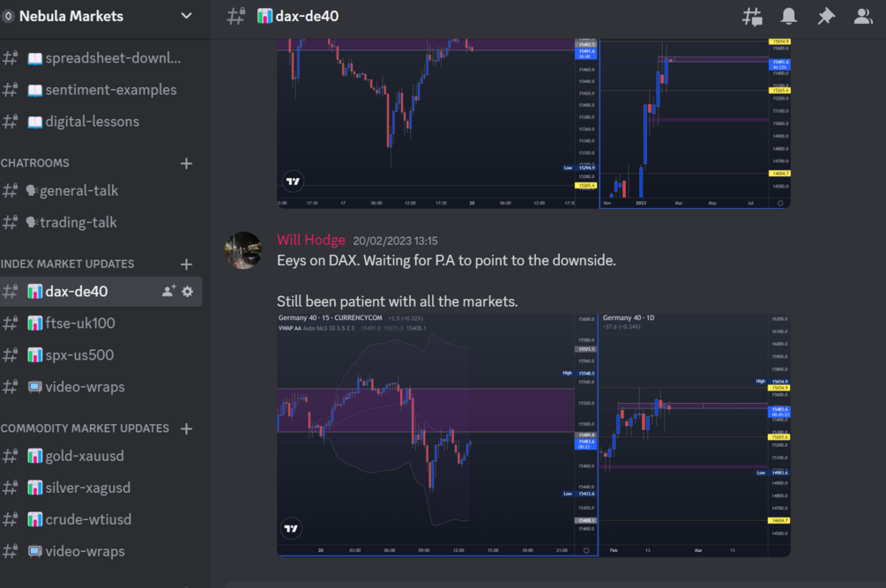This screenshot has height=588, width=886.
Task: Open the Threads icon in header
Action: [x=752, y=16]
